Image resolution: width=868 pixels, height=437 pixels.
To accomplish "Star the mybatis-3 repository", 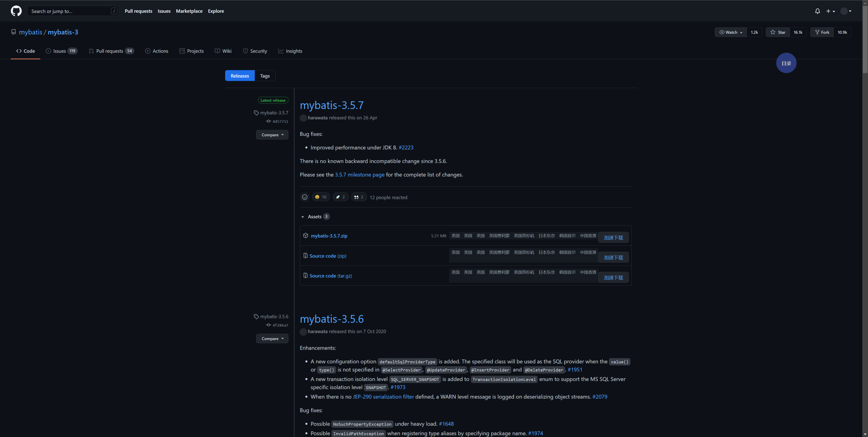I will [778, 32].
